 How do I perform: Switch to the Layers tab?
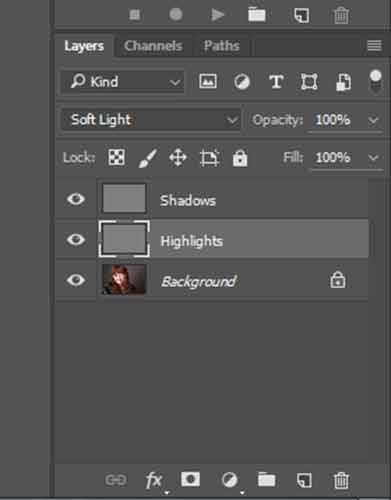point(84,46)
